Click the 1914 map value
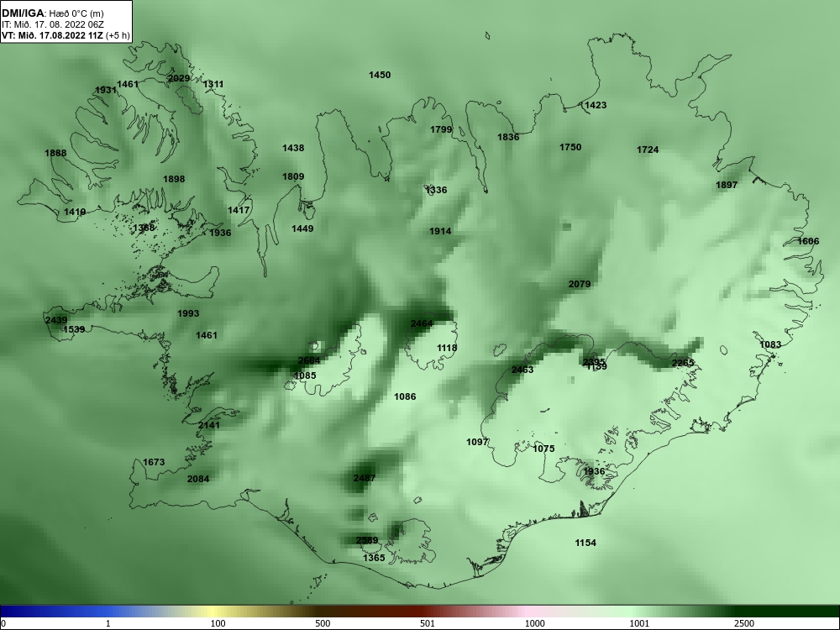The image size is (840, 630). [x=440, y=232]
